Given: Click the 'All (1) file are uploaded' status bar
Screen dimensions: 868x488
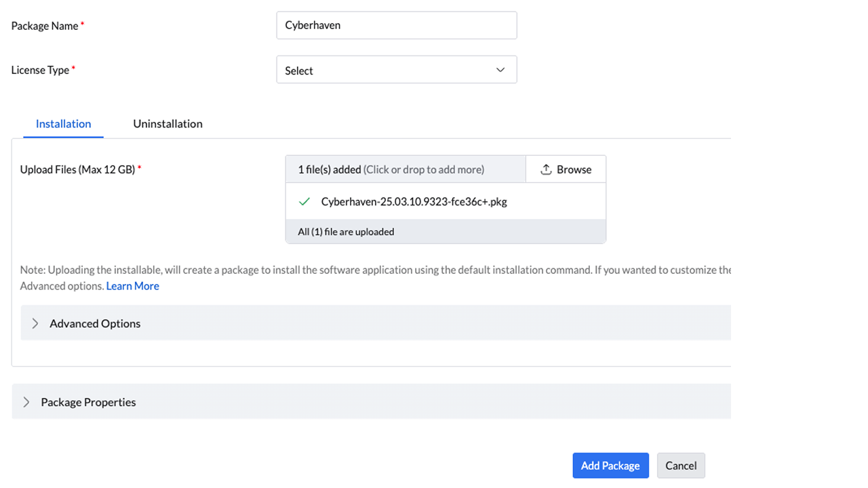Looking at the screenshot, I should click(445, 231).
